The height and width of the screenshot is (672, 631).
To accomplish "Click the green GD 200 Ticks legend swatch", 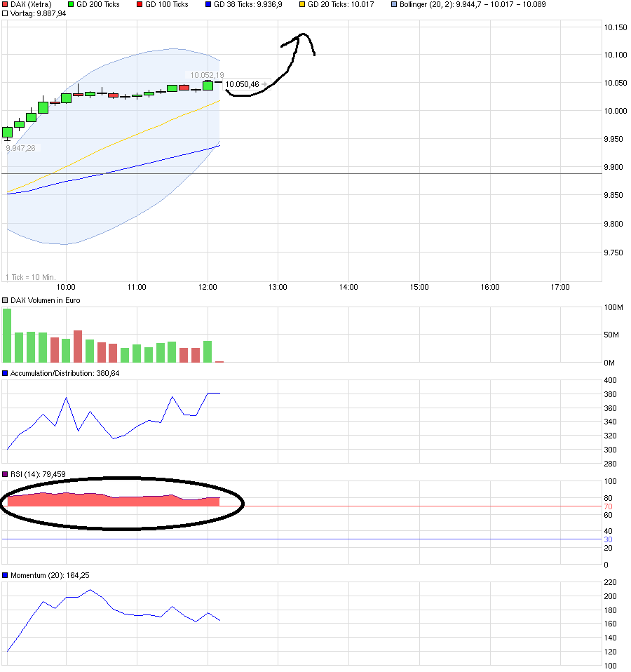I will click(71, 5).
